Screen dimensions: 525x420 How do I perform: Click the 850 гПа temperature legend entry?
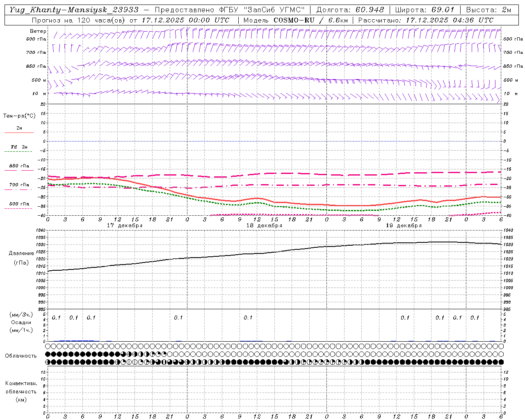point(19,166)
